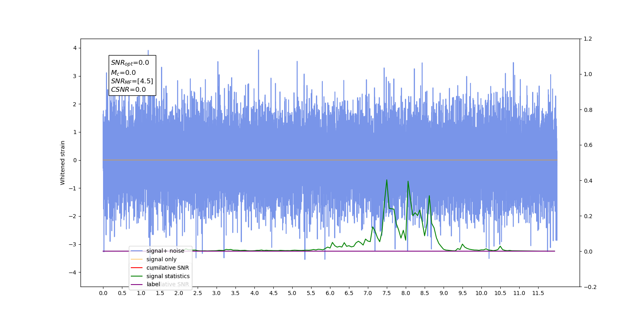
Task: Click left axis tick label 3
Action: click(75, 76)
